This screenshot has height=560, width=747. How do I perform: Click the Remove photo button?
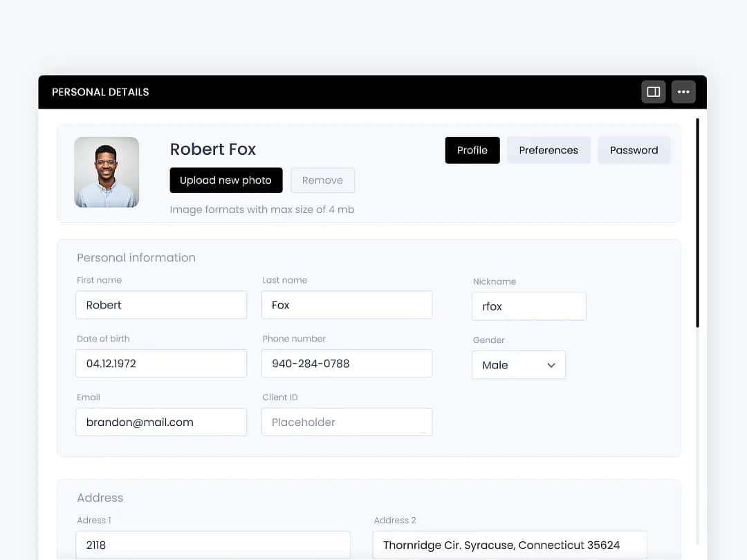pos(322,180)
